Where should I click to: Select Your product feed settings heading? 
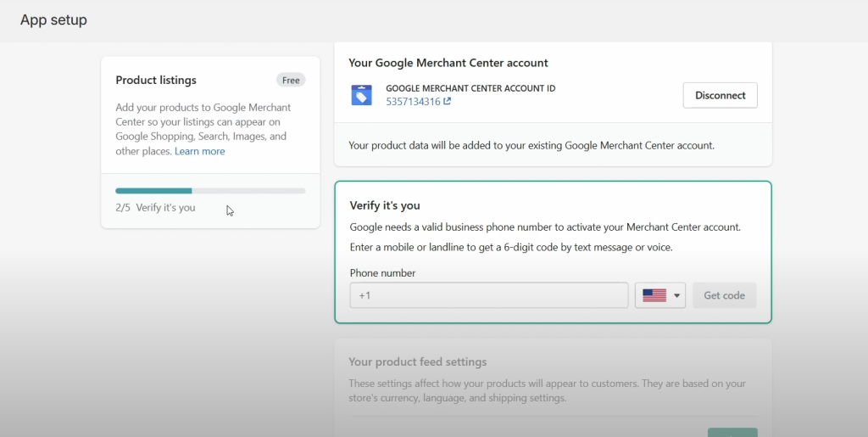point(418,361)
